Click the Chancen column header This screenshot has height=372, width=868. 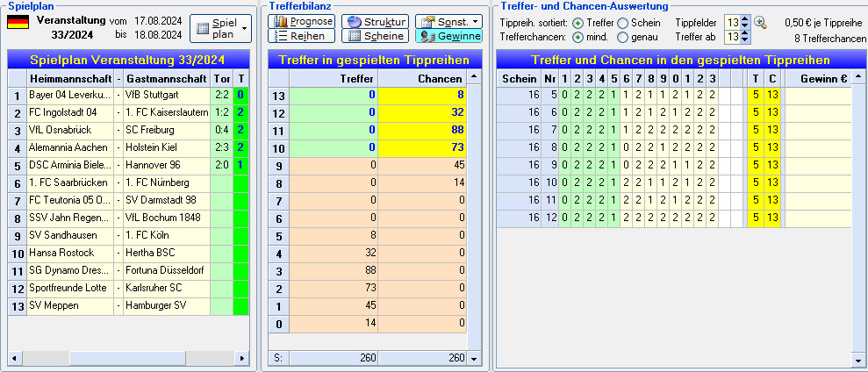(x=422, y=78)
